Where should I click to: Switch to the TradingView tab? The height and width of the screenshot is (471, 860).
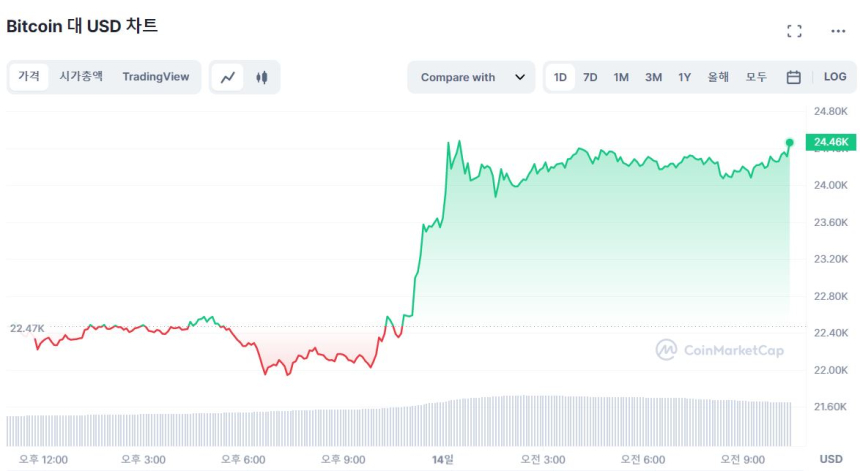coord(156,76)
